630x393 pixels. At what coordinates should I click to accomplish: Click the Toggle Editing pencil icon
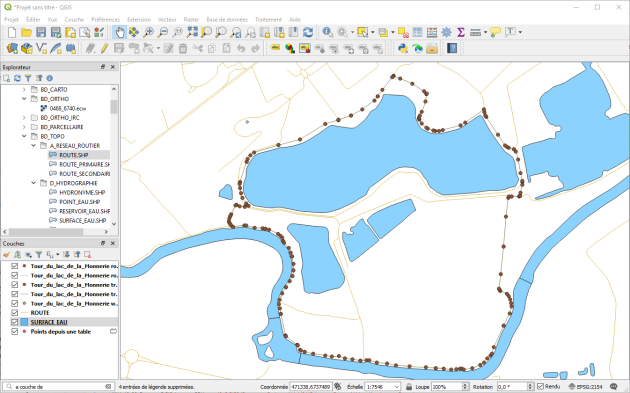[x=104, y=49]
